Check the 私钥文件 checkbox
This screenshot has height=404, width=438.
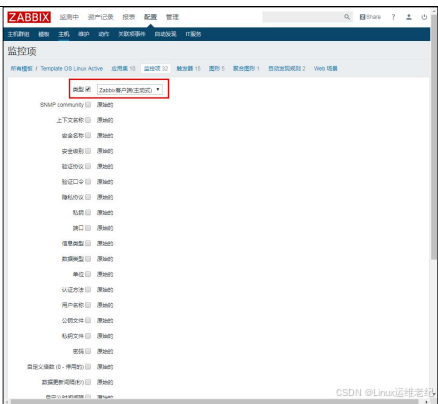coord(88,336)
